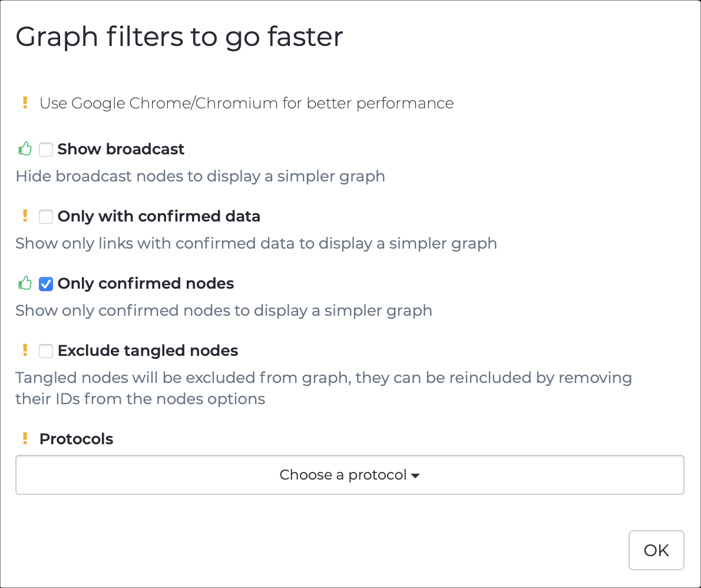Viewport: 701px width, 588px height.
Task: Enable the Exclude tangled nodes checkbox
Action: 46,351
